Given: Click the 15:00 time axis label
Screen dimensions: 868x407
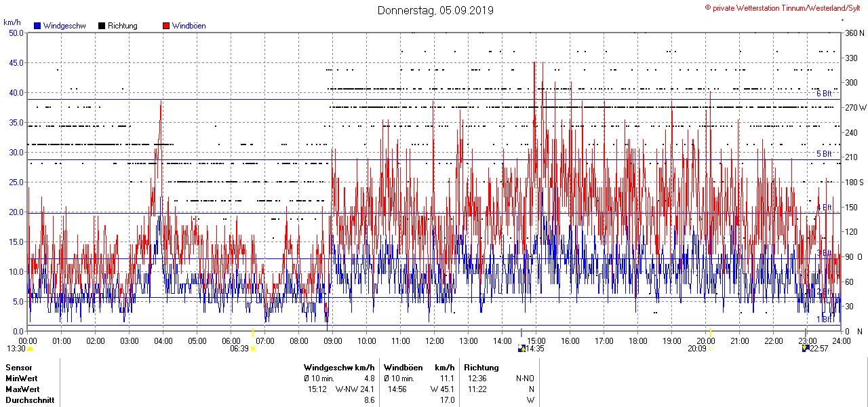Looking at the screenshot, I should coord(536,341).
